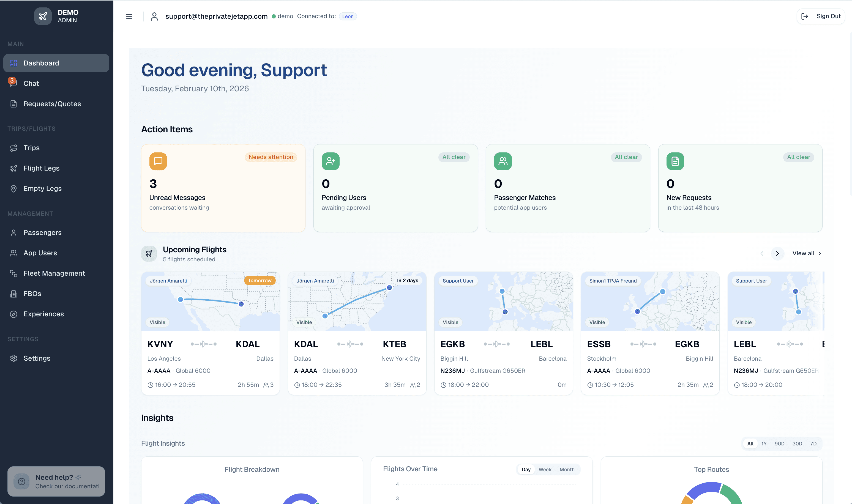Toggle visibility on the KVNY to KDAL flight
Image resolution: width=852 pixels, height=504 pixels.
point(157,322)
